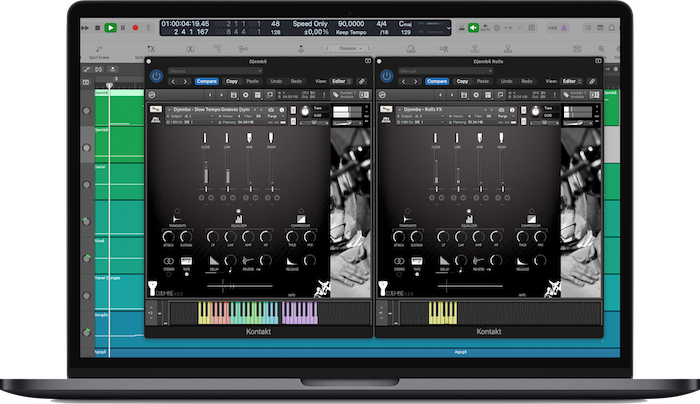Open the Manual preset dropdown in Djembê
The image size is (700, 404).
pos(215,71)
